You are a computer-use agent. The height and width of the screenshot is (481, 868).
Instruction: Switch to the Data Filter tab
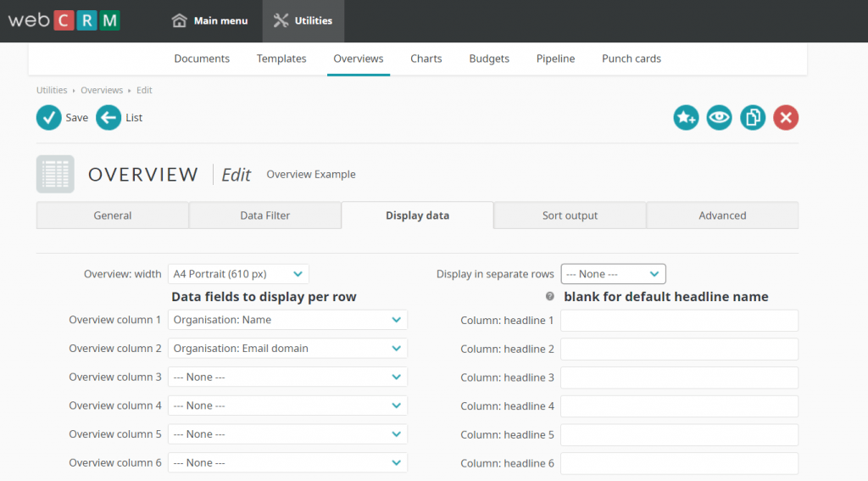pyautogui.click(x=264, y=215)
